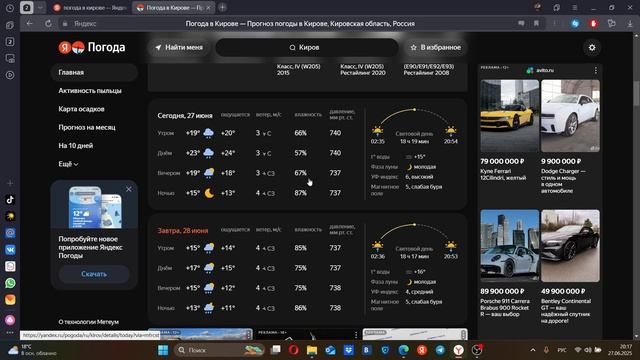Click today's sunset time 20:54
The image size is (640, 360).
(x=451, y=141)
